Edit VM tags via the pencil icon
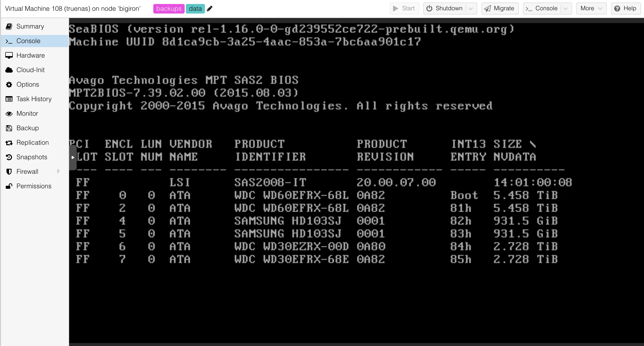Screen dimensions: 644x346 pyautogui.click(x=210, y=9)
